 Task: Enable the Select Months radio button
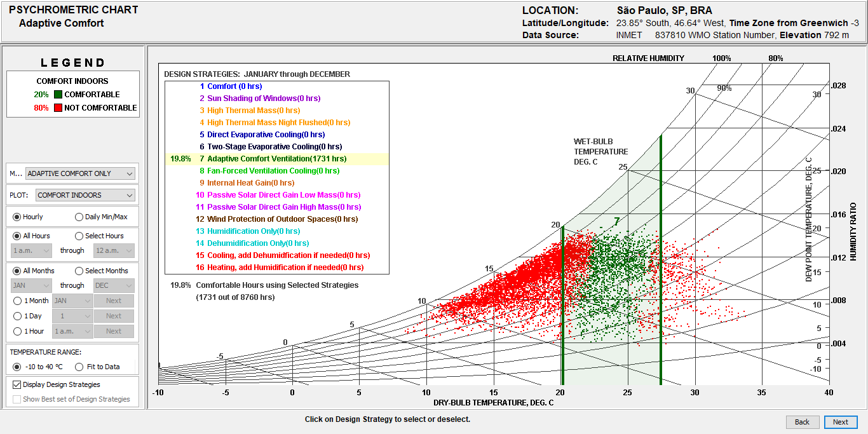[79, 271]
